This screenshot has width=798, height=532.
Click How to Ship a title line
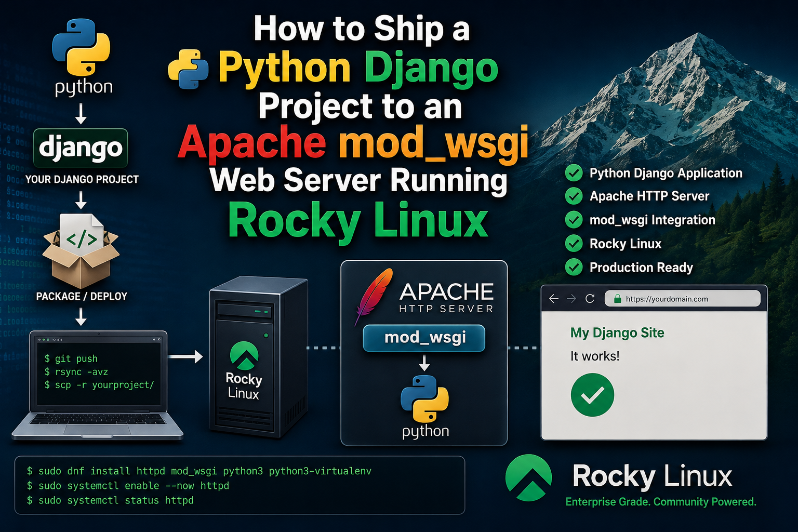click(362, 29)
